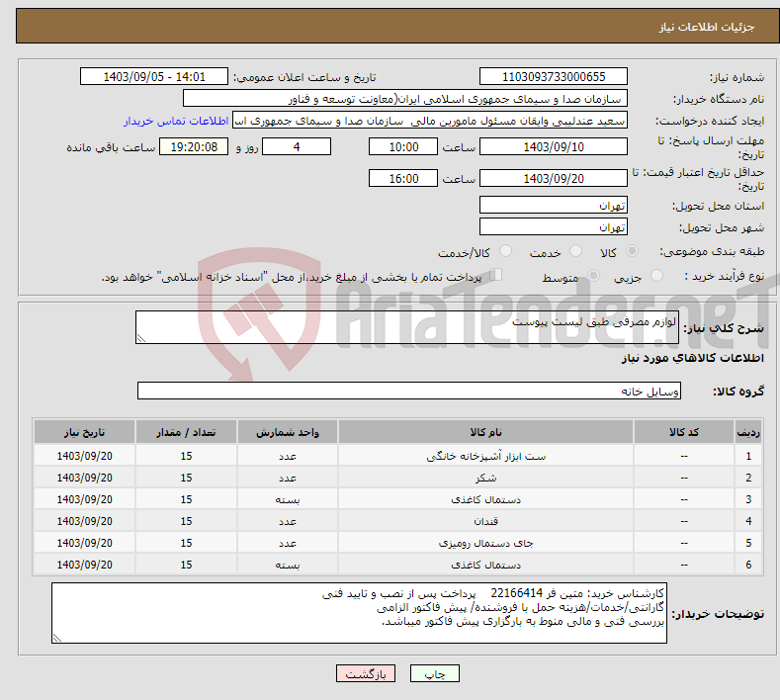Click the ردیف column header
The image size is (780, 700).
click(x=748, y=432)
